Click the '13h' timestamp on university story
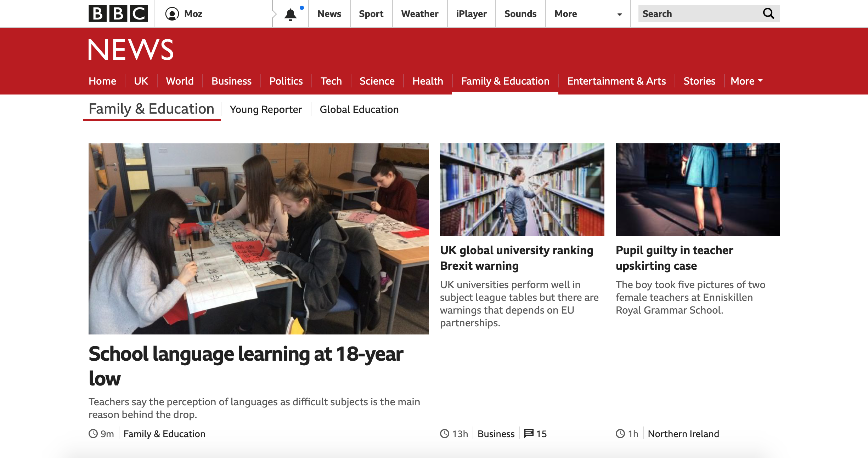The height and width of the screenshot is (458, 868). click(x=460, y=434)
